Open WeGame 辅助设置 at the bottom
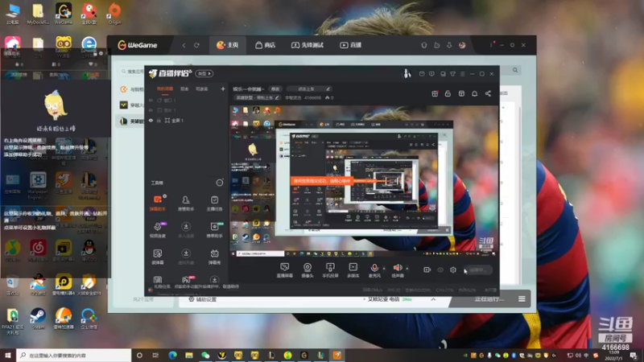This screenshot has height=362, width=644. (203, 299)
